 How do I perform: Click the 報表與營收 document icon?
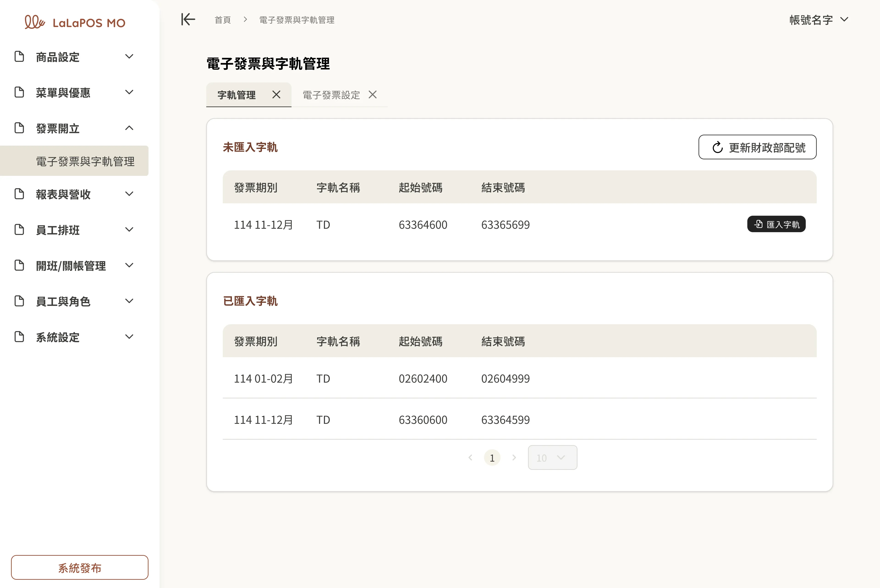[x=19, y=194]
